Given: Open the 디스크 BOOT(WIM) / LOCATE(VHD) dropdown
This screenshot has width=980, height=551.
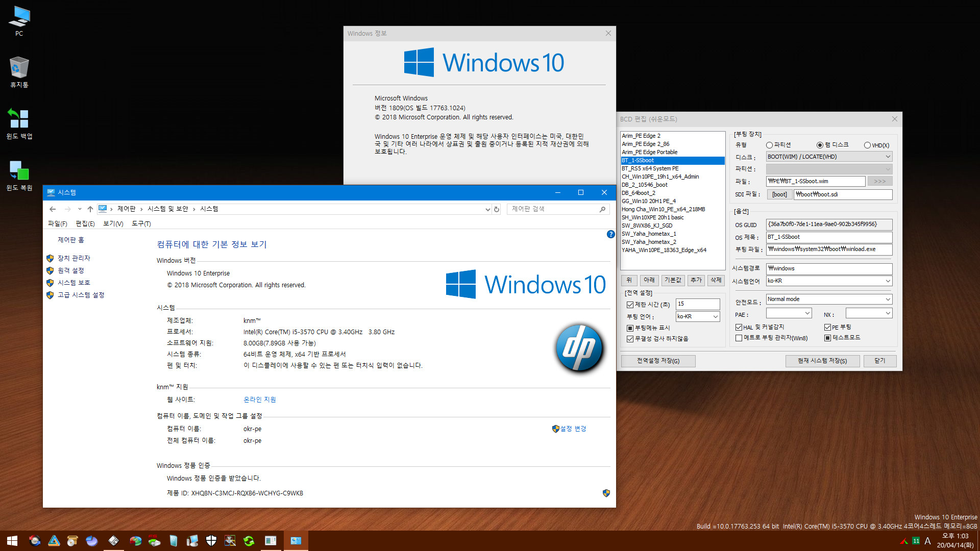Looking at the screenshot, I should (x=829, y=157).
